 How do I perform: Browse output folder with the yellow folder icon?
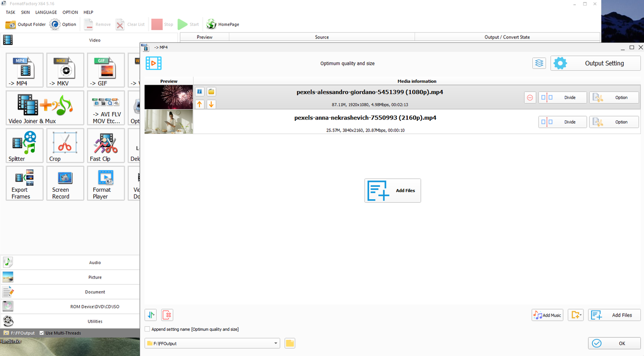point(290,343)
